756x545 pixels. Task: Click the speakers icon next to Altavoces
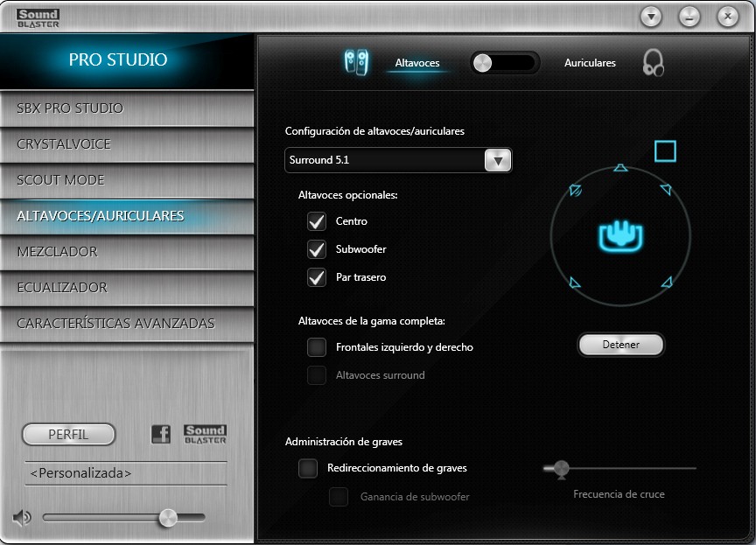pos(356,63)
